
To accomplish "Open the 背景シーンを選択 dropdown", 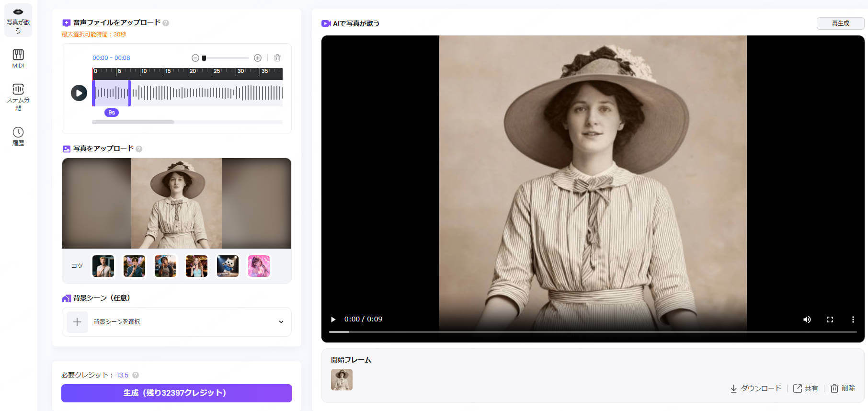I will coord(177,322).
